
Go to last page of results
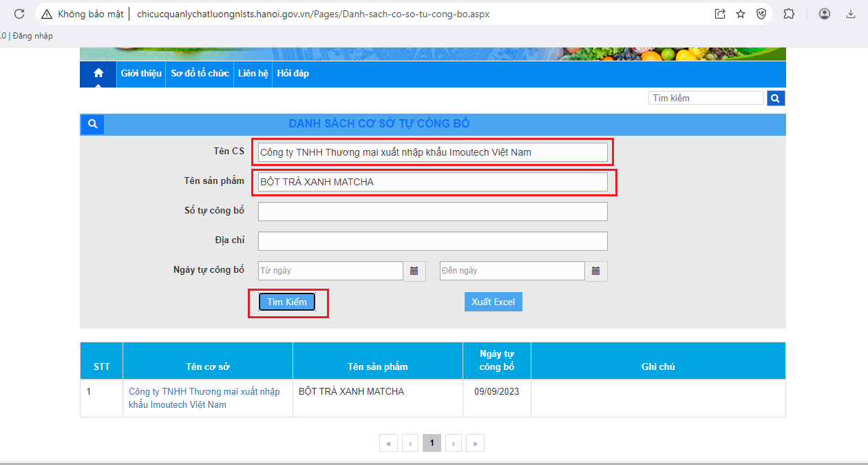(475, 443)
